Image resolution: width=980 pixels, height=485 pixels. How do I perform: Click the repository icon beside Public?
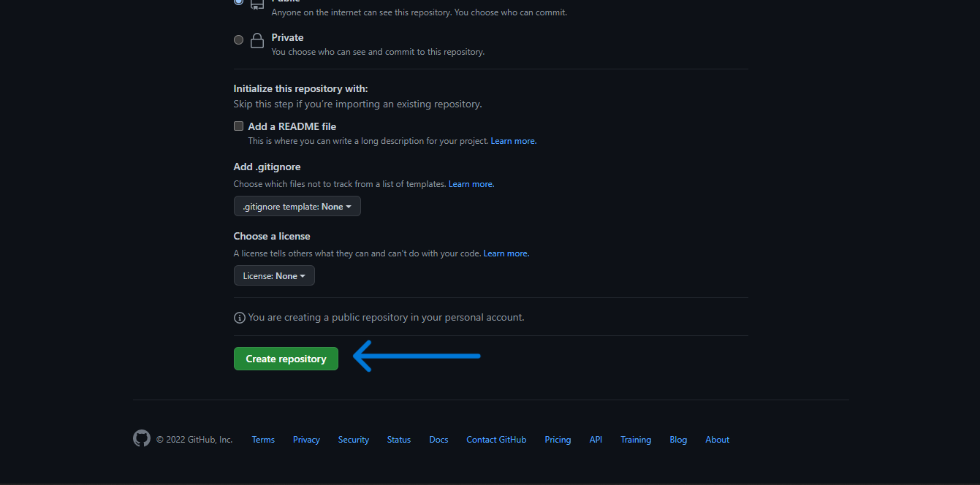pyautogui.click(x=257, y=5)
